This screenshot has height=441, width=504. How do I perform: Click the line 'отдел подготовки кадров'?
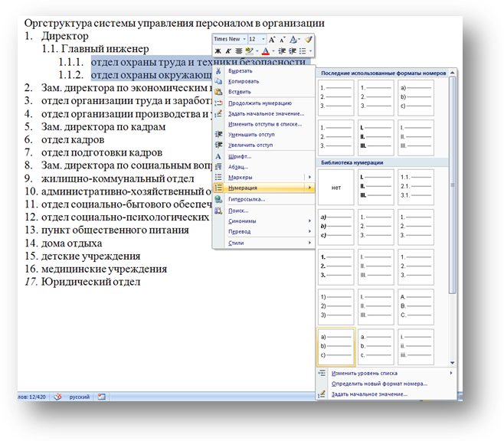[x=102, y=152]
